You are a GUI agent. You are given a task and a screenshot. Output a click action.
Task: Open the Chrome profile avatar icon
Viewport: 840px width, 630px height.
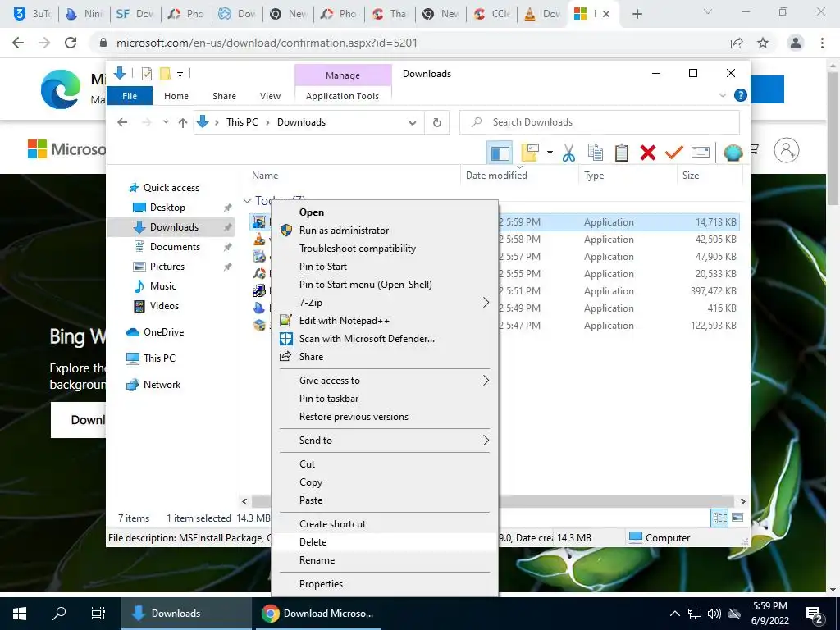click(x=796, y=43)
